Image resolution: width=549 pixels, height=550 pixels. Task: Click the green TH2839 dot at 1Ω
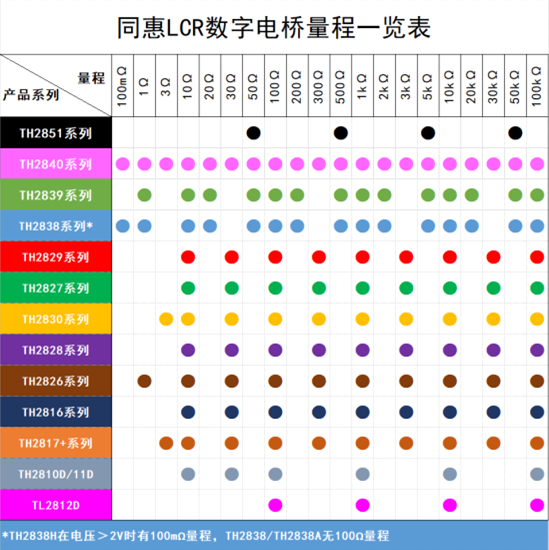click(x=144, y=195)
